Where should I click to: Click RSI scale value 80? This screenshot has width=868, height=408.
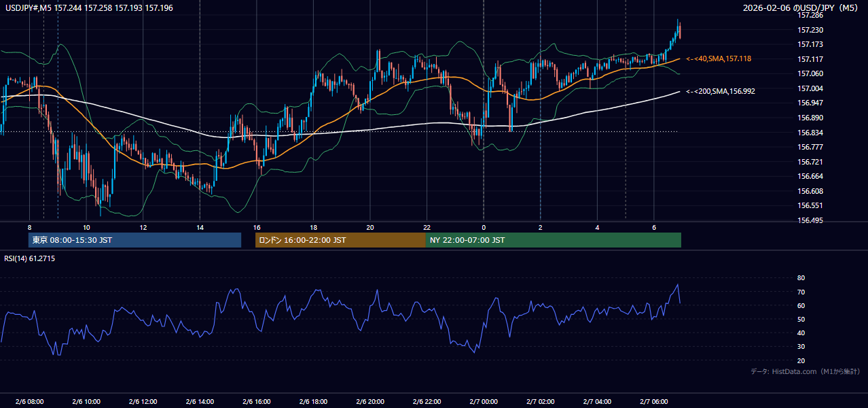pyautogui.click(x=801, y=278)
